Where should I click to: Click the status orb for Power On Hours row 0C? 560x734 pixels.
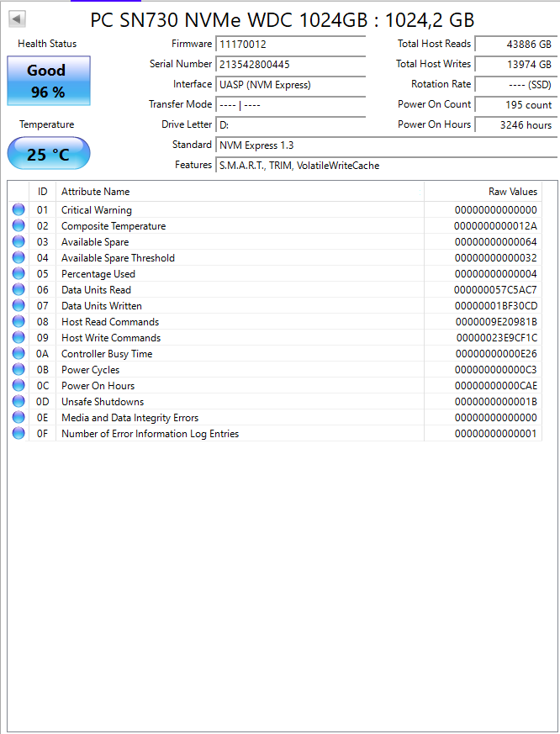click(18, 385)
